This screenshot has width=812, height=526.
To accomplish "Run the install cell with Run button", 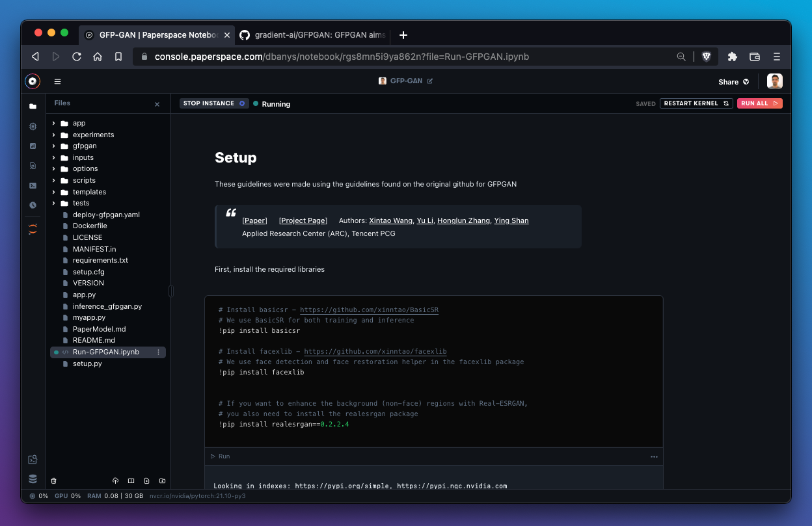I will [x=220, y=456].
